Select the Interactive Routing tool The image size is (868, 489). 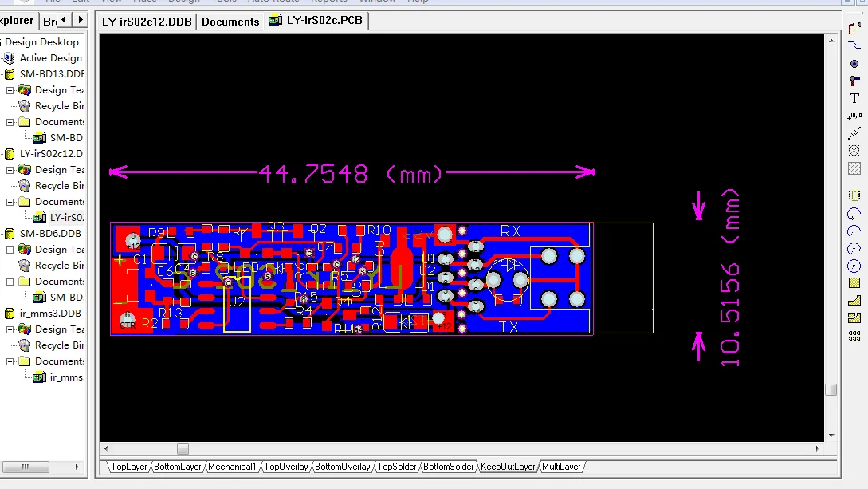[854, 28]
